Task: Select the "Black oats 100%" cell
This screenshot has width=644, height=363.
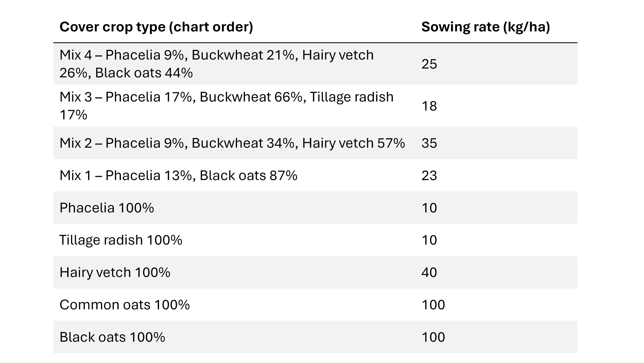Action: pos(112,337)
